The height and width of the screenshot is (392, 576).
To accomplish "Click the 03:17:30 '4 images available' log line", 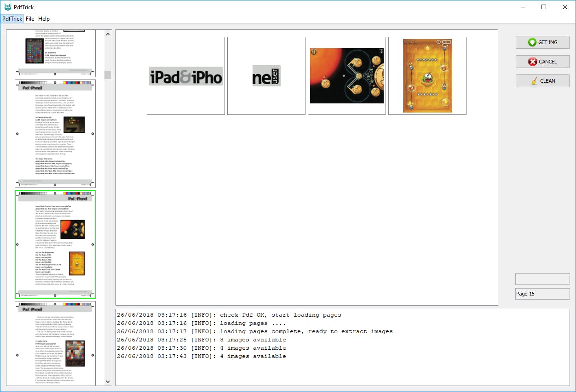I will coord(201,348).
